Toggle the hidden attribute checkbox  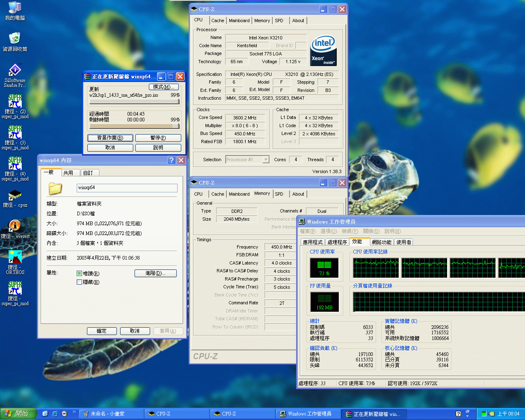80,282
